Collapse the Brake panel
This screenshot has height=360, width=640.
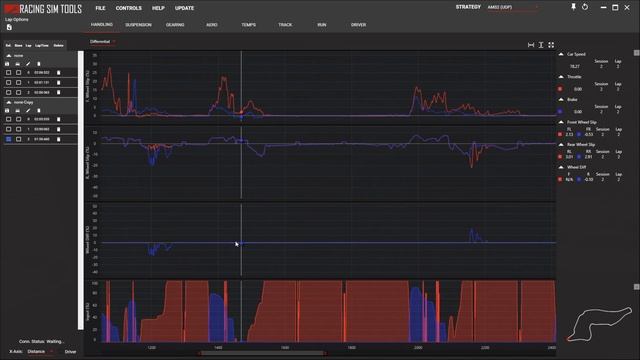[561, 100]
